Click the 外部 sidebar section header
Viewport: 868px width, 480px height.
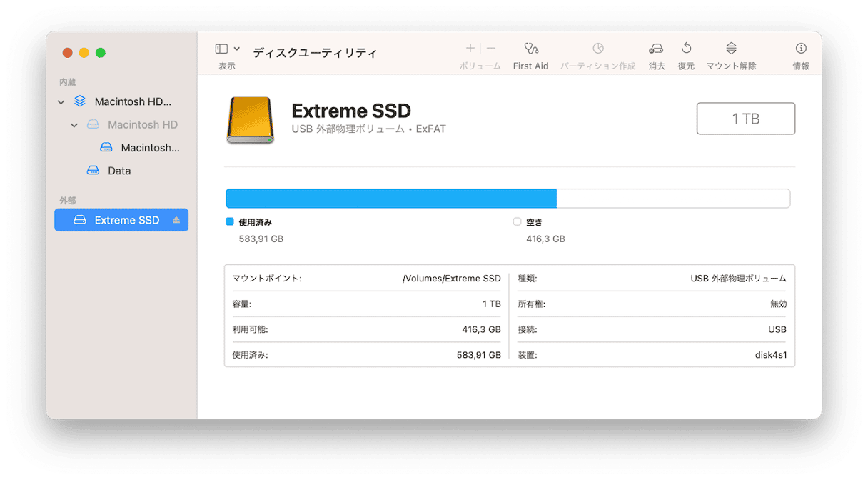[68, 201]
